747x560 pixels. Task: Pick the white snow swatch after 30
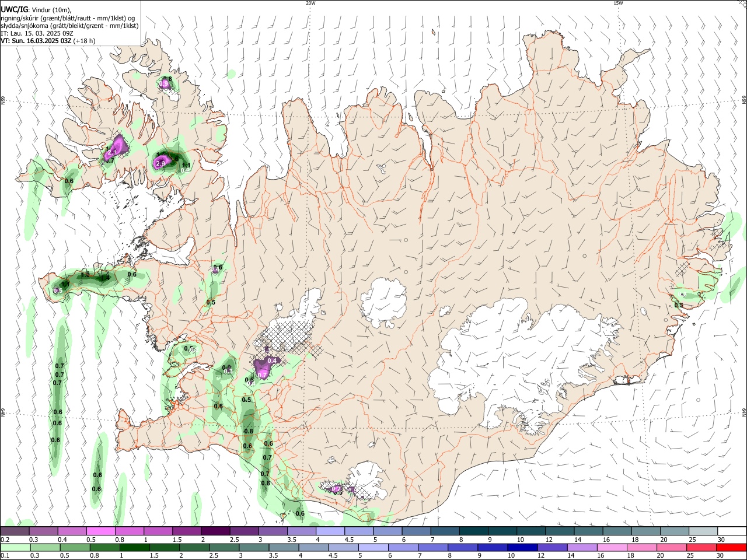tap(732, 531)
